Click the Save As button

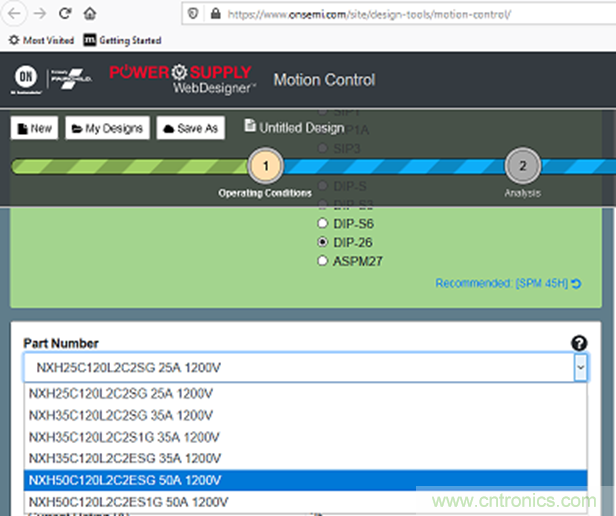click(190, 128)
